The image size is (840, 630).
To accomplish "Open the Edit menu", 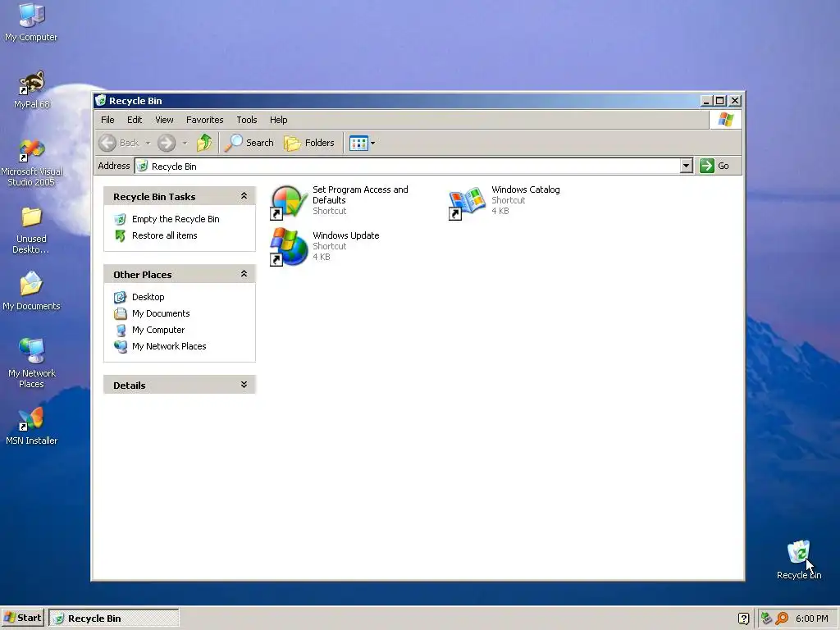I will tap(135, 120).
